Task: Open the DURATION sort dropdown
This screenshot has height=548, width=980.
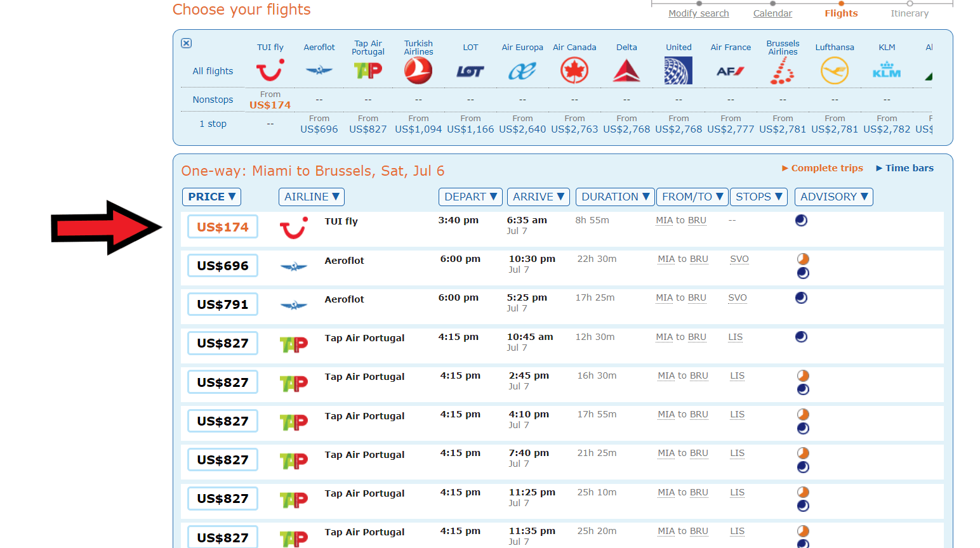Action: point(615,197)
